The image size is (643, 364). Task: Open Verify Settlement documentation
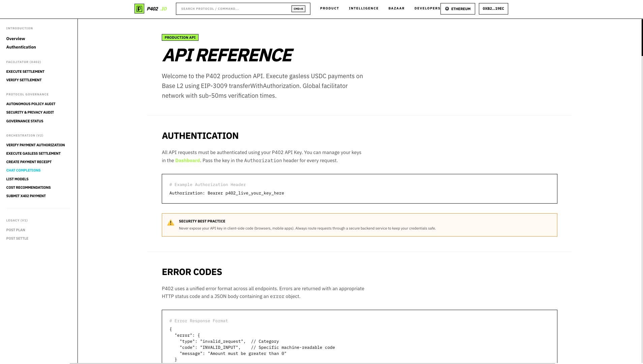[x=24, y=80]
